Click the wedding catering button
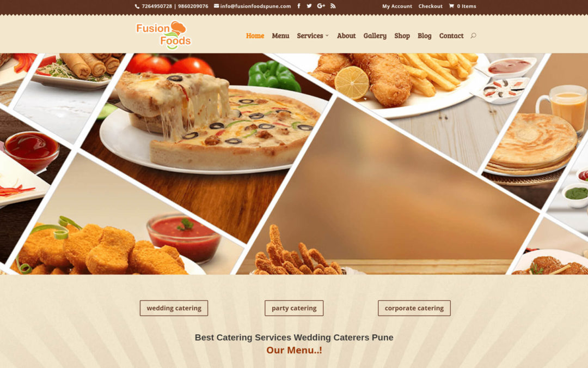 174,308
